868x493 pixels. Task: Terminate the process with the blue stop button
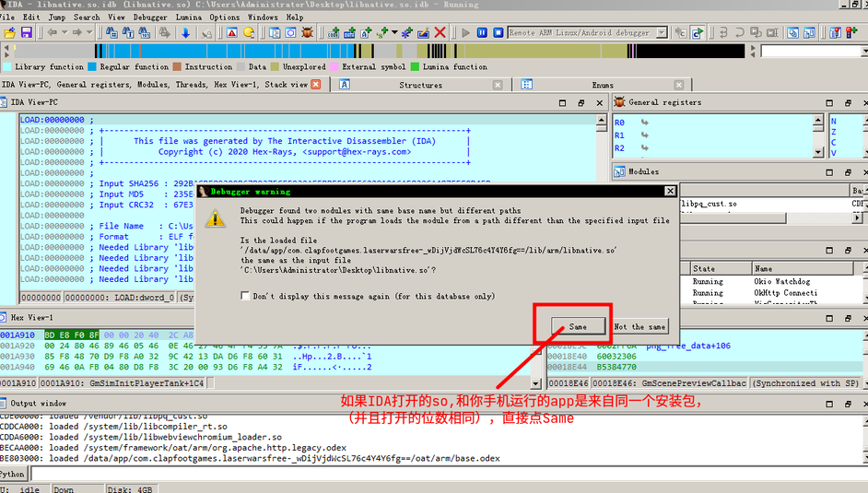click(x=499, y=33)
